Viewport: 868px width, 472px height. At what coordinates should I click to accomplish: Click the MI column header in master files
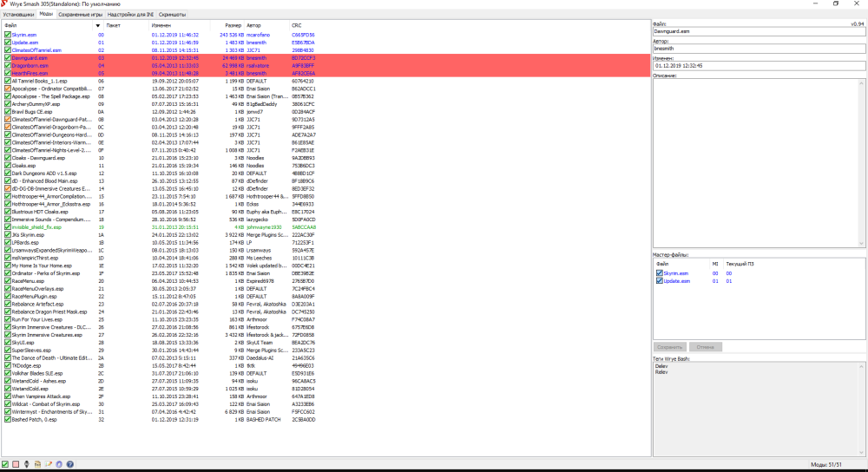tap(716, 264)
